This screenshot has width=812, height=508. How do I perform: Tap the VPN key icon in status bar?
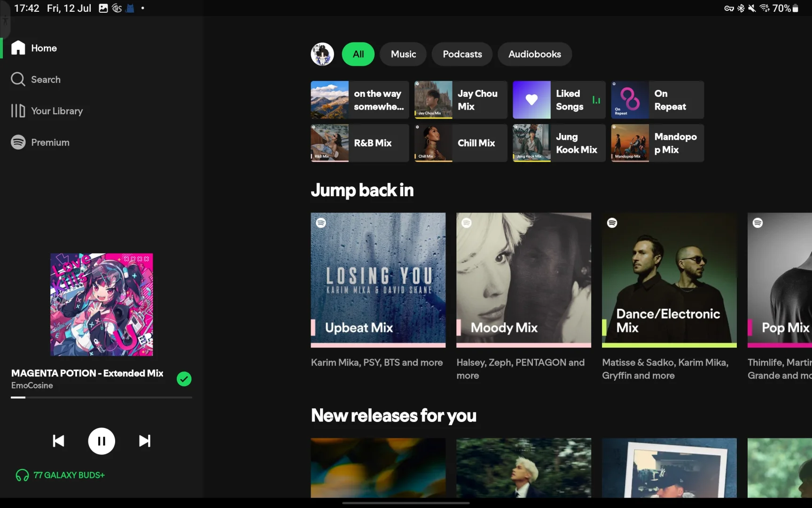coord(729,8)
